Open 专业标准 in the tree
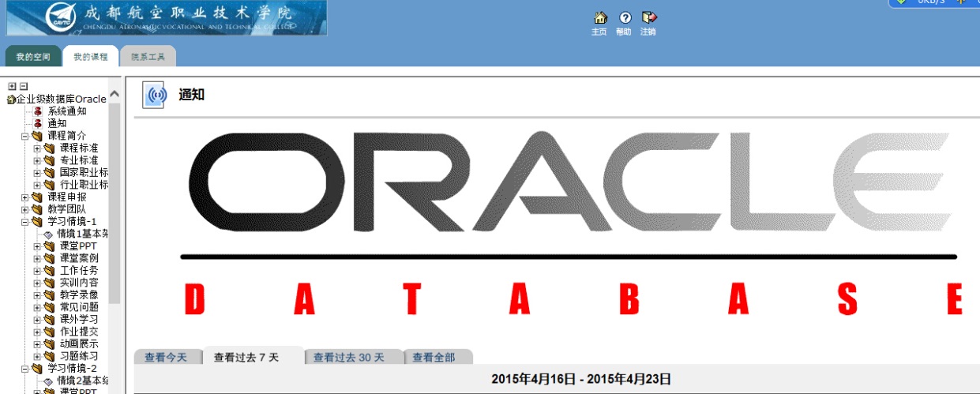Viewport: 980px width, 394px height. click(x=79, y=160)
